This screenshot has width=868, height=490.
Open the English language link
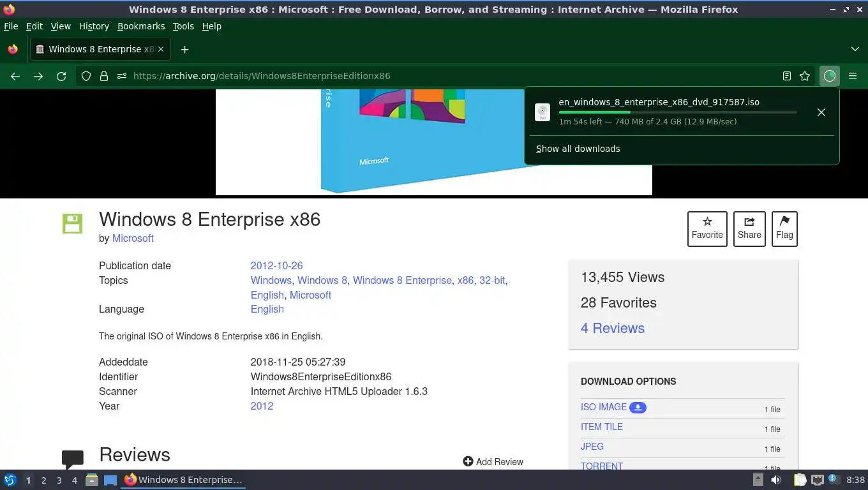pyautogui.click(x=267, y=309)
